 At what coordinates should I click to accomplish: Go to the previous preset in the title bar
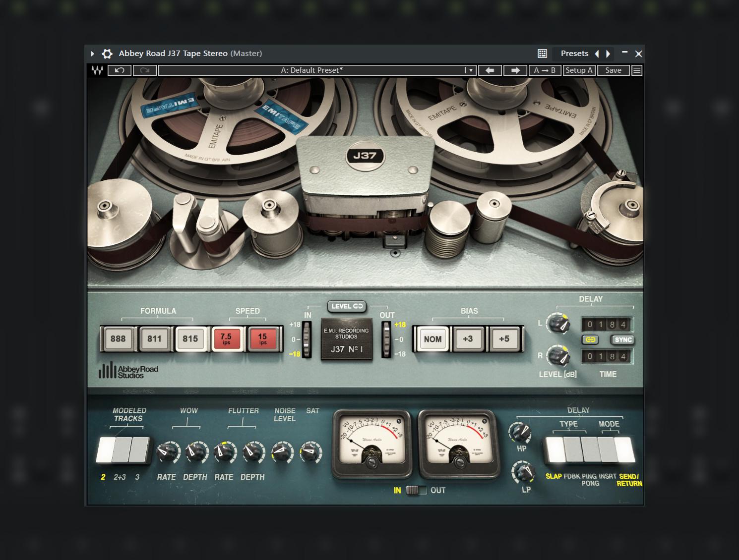tap(597, 54)
